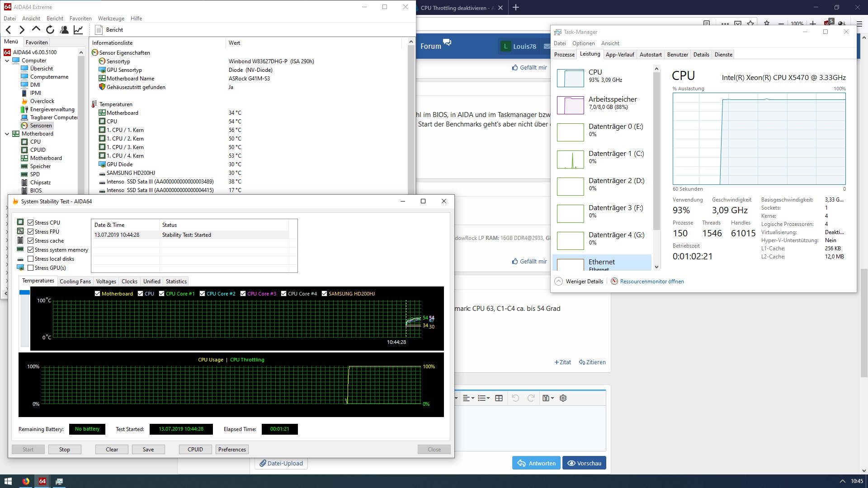Switch to Firefox from the taskbar
The height and width of the screenshot is (488, 868).
click(x=26, y=481)
